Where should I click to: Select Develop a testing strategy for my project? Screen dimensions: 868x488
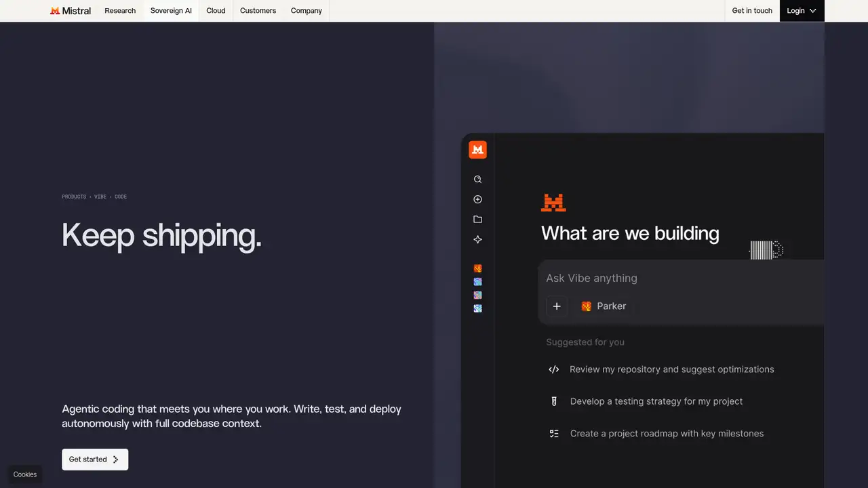[x=656, y=401]
